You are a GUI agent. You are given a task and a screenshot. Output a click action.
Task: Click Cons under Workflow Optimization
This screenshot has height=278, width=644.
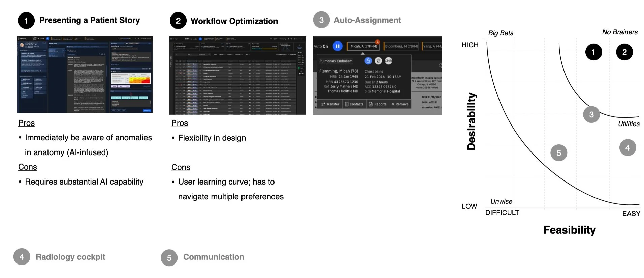pyautogui.click(x=181, y=167)
